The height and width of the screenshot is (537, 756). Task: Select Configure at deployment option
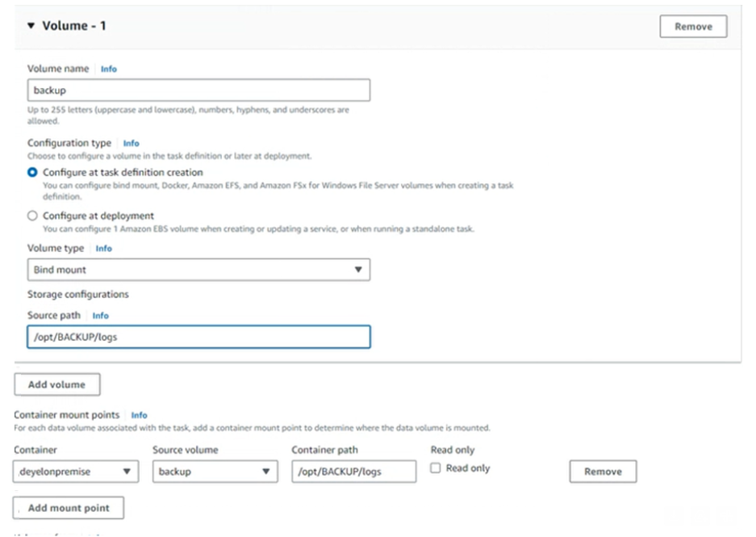[x=32, y=216]
